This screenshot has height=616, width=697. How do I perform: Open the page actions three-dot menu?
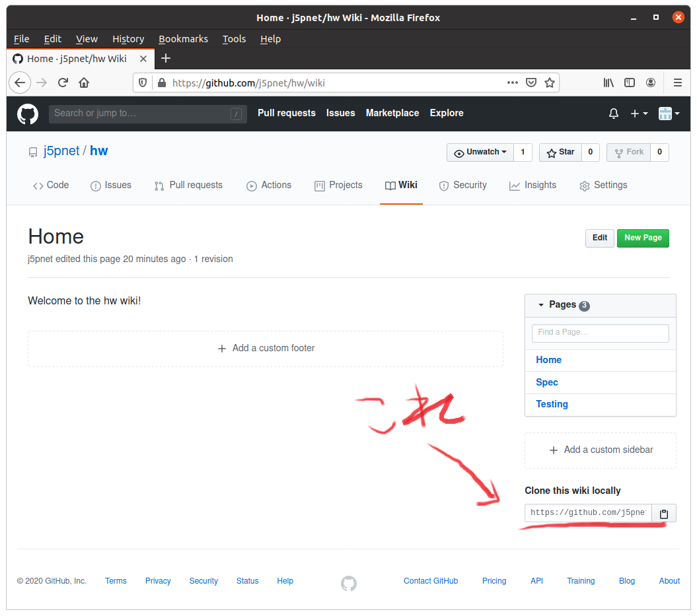[513, 83]
